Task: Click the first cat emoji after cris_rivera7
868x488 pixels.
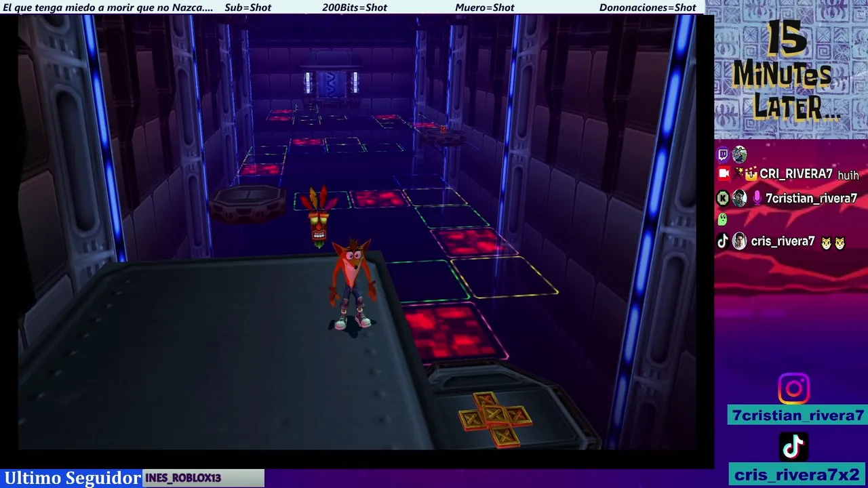Action: point(826,243)
